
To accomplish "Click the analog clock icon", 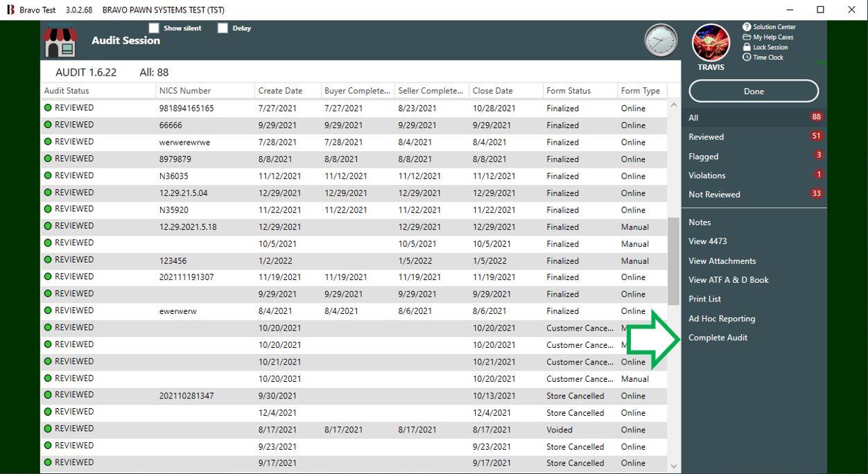I will coord(661,40).
